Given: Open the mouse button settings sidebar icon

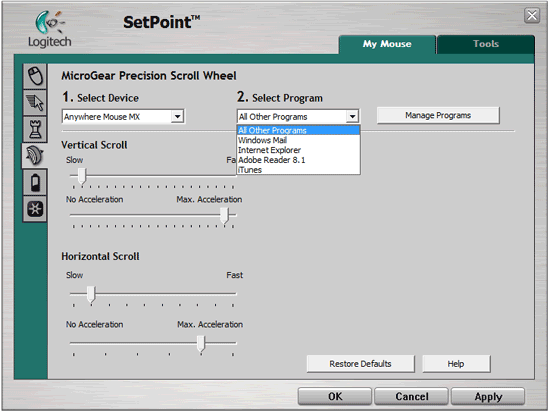Looking at the screenshot, I should [35, 76].
